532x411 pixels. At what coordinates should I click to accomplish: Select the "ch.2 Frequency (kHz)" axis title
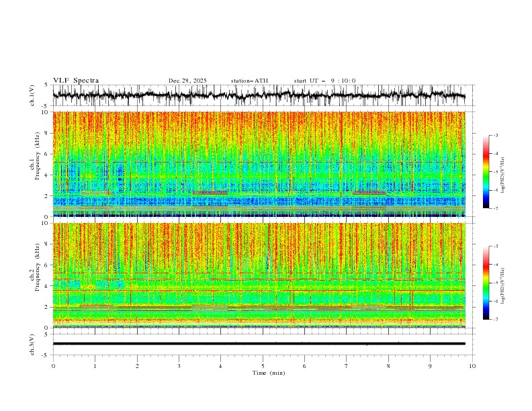35,267
